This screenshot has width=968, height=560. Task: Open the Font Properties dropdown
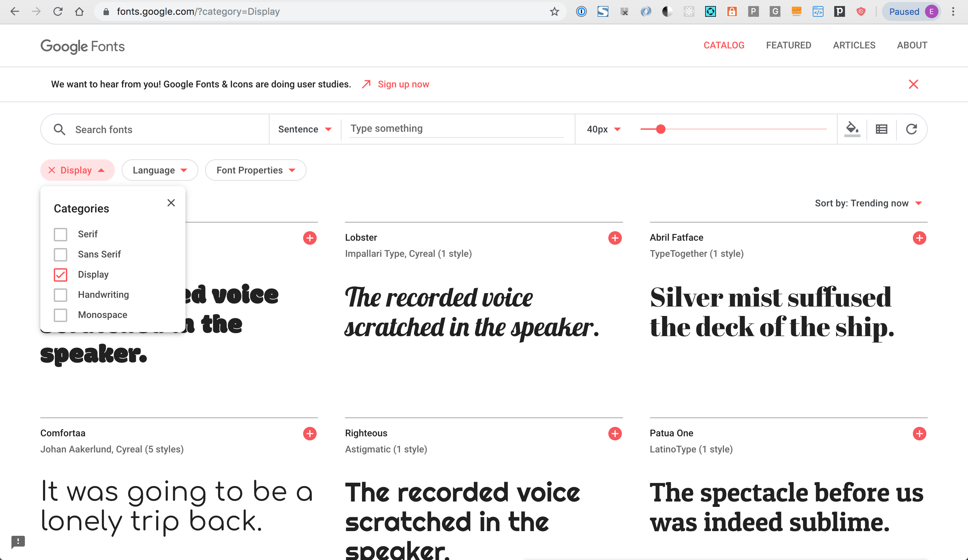[x=255, y=170]
